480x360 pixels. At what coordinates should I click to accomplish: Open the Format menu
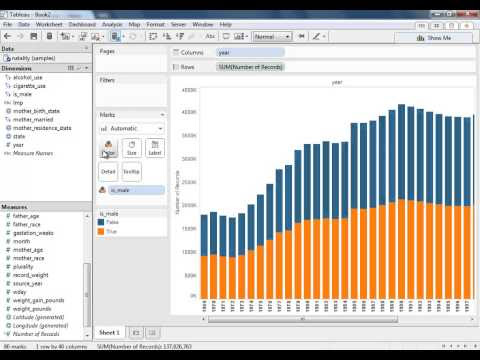pyautogui.click(x=156, y=24)
